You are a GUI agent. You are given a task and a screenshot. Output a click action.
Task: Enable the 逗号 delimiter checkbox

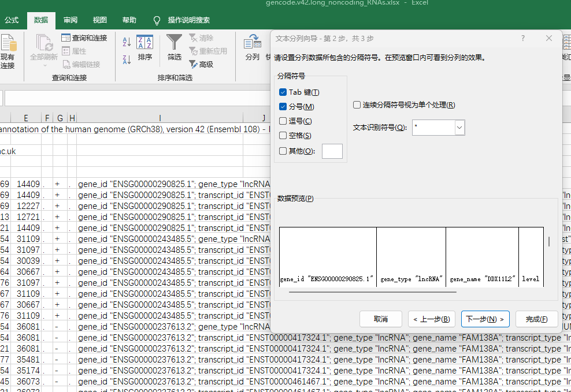283,121
